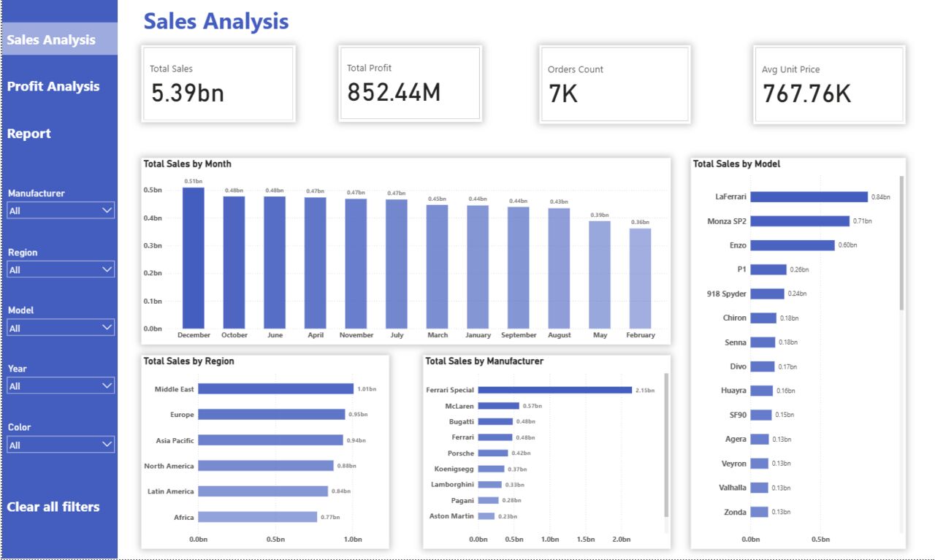Select the Europe region bar
The height and width of the screenshot is (560, 935).
pyautogui.click(x=272, y=415)
